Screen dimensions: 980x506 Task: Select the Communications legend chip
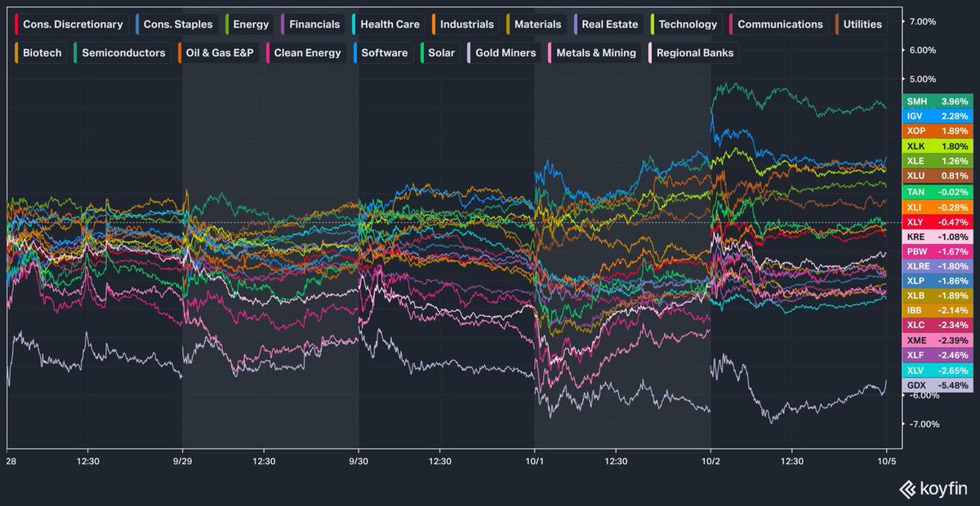coord(778,24)
